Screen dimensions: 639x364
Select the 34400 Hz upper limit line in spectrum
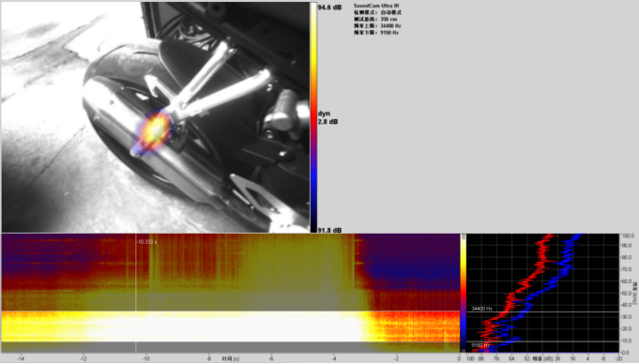coord(543,312)
